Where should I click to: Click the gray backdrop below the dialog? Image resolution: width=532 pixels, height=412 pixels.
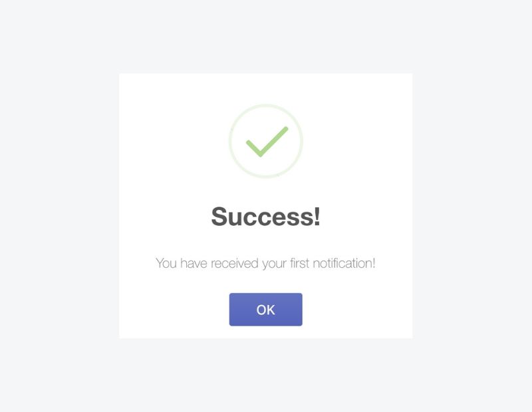(x=265, y=375)
